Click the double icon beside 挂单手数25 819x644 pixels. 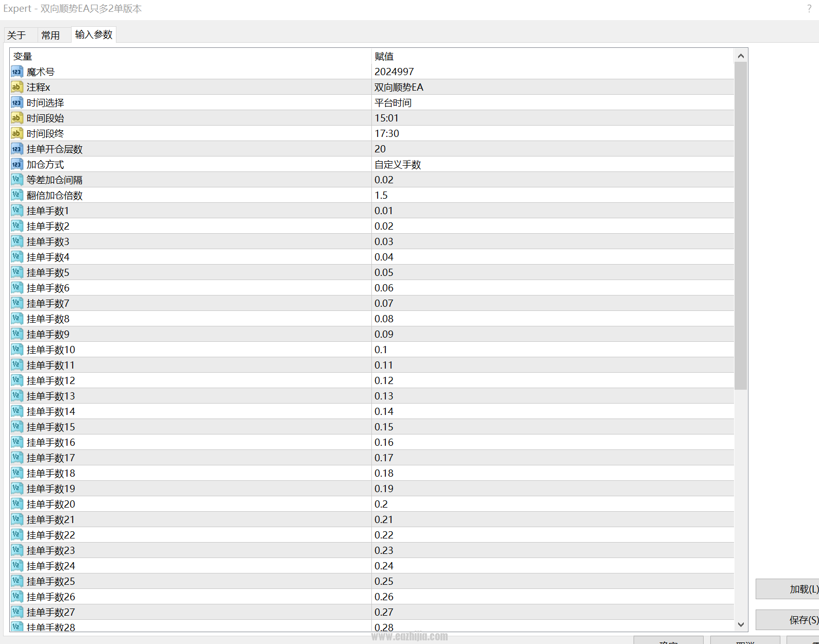click(x=17, y=581)
